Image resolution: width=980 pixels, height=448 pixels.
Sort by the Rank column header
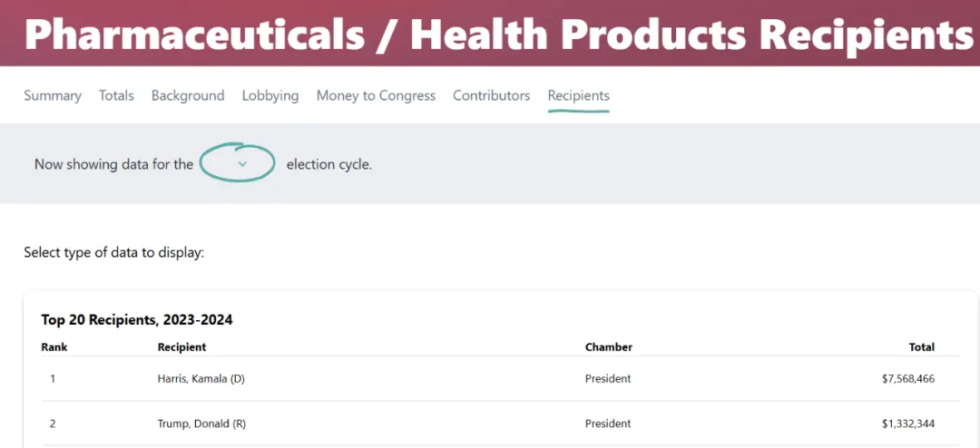click(54, 346)
